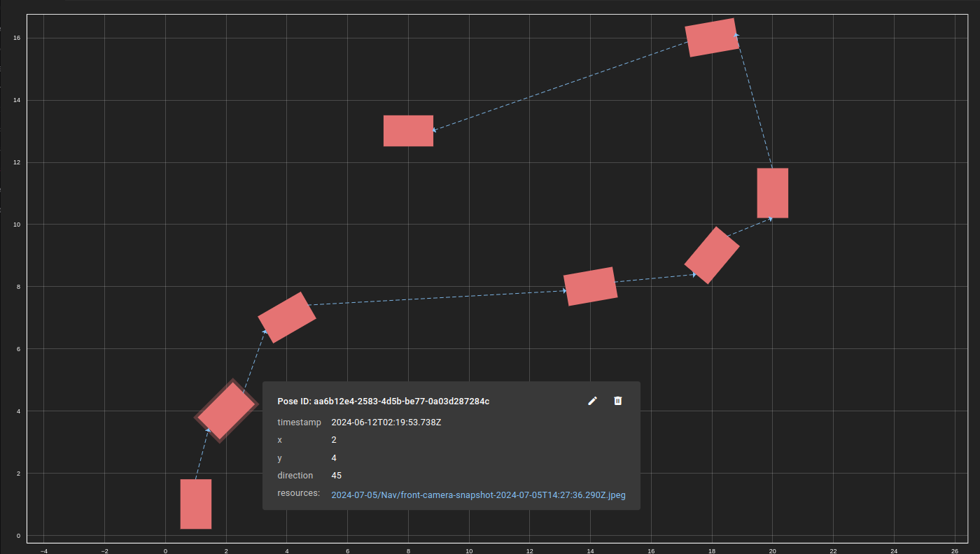Click the arrowhead at the top pose near y=16
The height and width of the screenshot is (554, 980).
coord(736,34)
